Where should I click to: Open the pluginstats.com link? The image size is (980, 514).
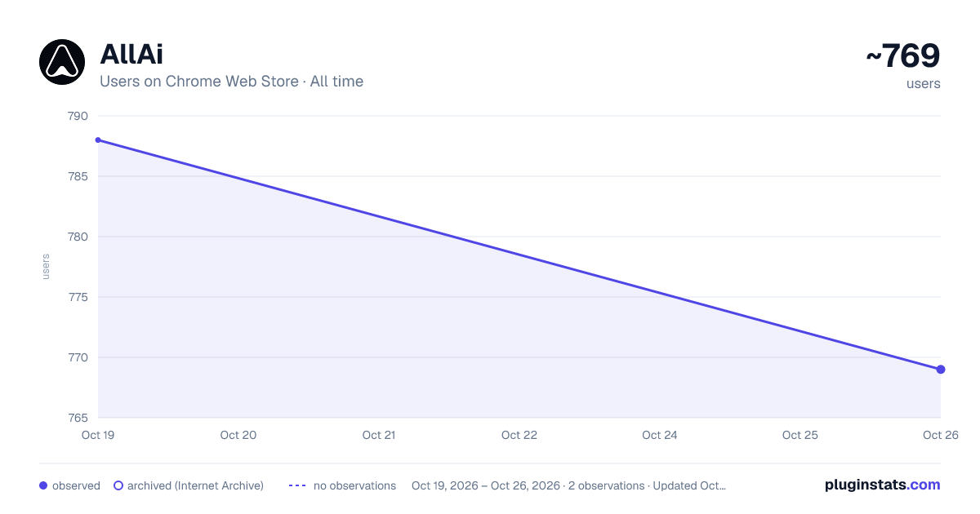coord(883,485)
